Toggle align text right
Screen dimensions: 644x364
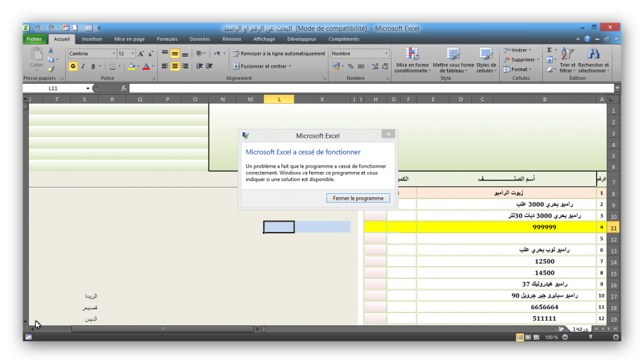tap(185, 66)
